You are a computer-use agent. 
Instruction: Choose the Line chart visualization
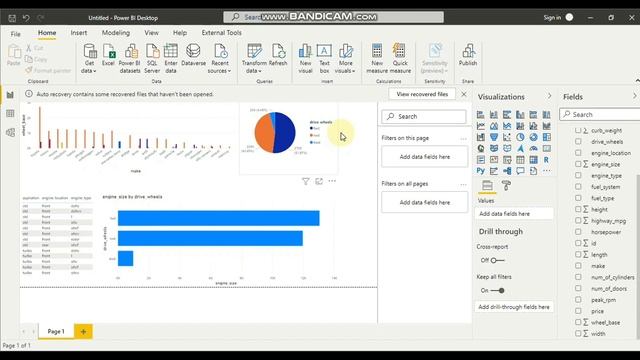pyautogui.click(x=480, y=126)
